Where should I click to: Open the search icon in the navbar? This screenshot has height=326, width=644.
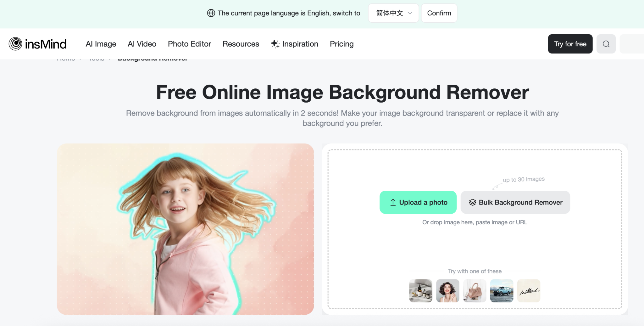click(x=606, y=44)
